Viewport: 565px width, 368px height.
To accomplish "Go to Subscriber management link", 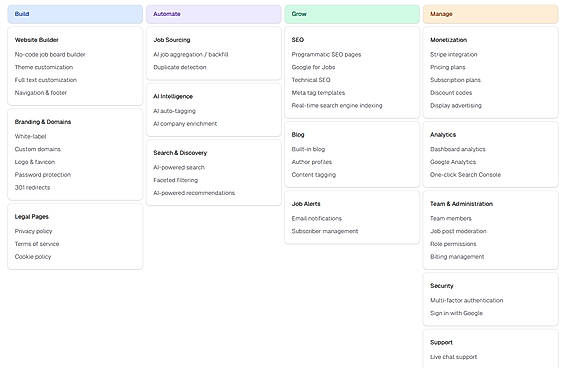I will coord(325,231).
